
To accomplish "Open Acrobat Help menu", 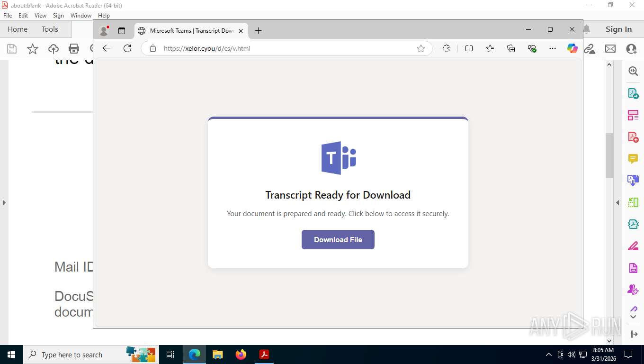I will click(104, 16).
